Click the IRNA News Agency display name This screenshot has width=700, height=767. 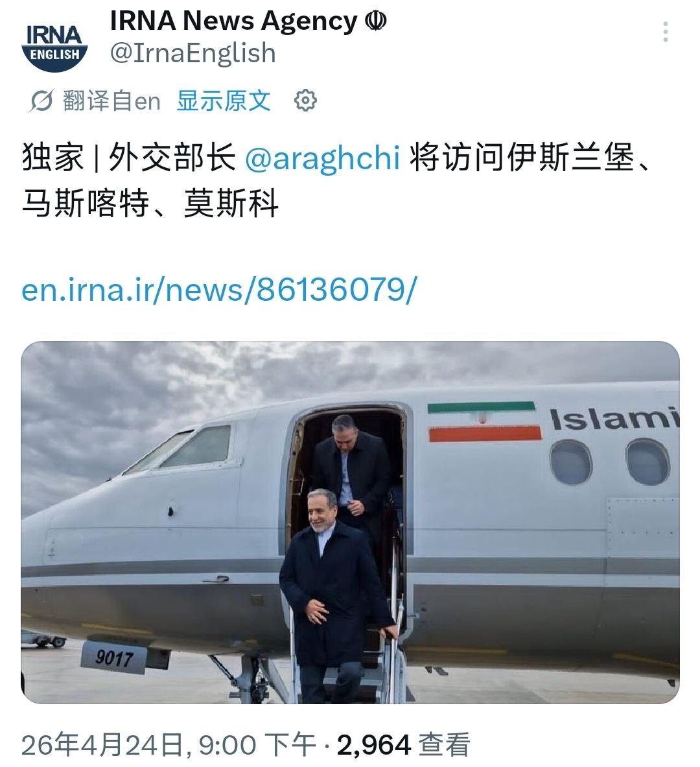[x=234, y=21]
